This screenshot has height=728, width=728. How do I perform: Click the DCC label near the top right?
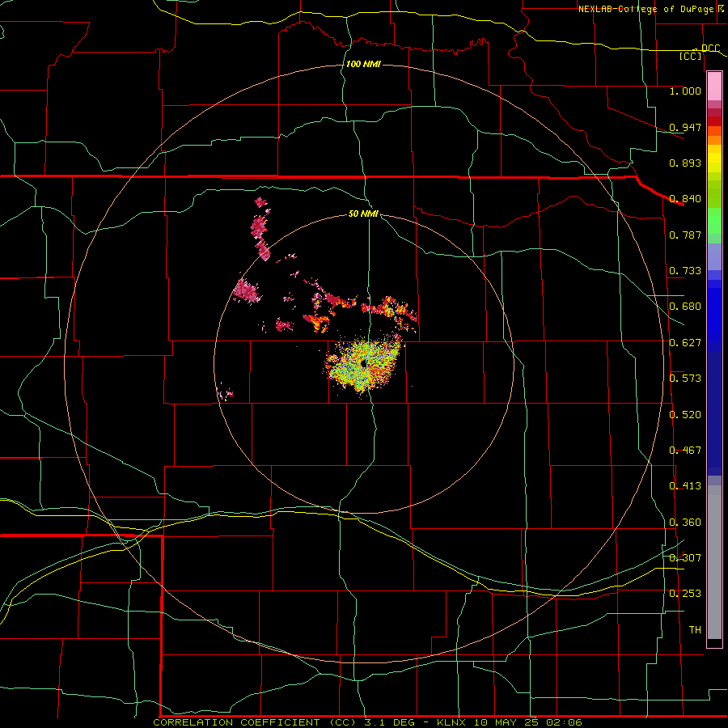click(710, 49)
